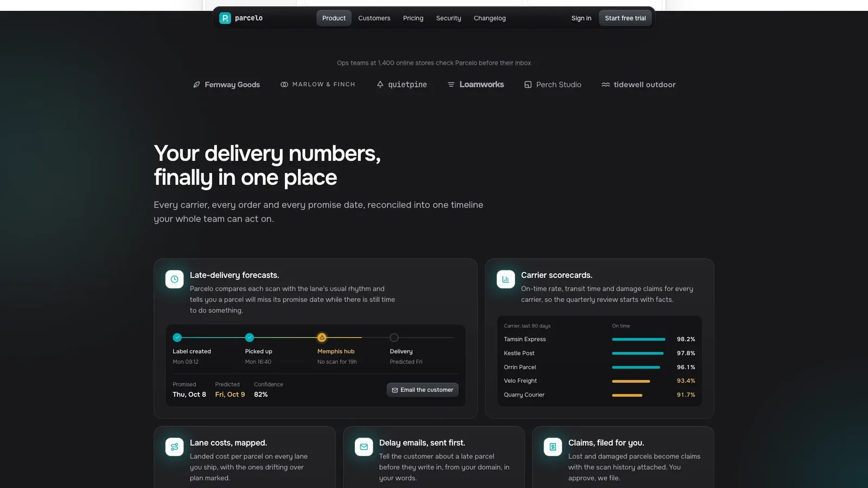Open the Changelog page
Viewport: 868px width, 488px height.
pos(489,18)
